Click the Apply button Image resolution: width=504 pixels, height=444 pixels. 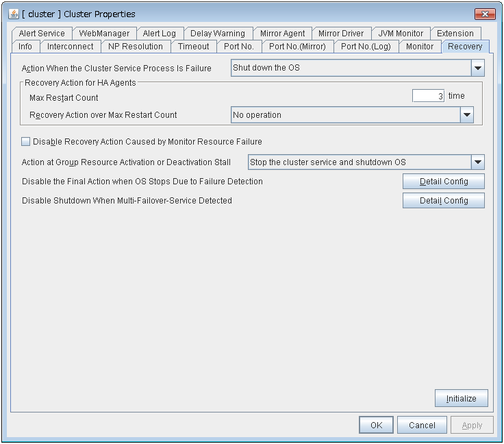472,425
